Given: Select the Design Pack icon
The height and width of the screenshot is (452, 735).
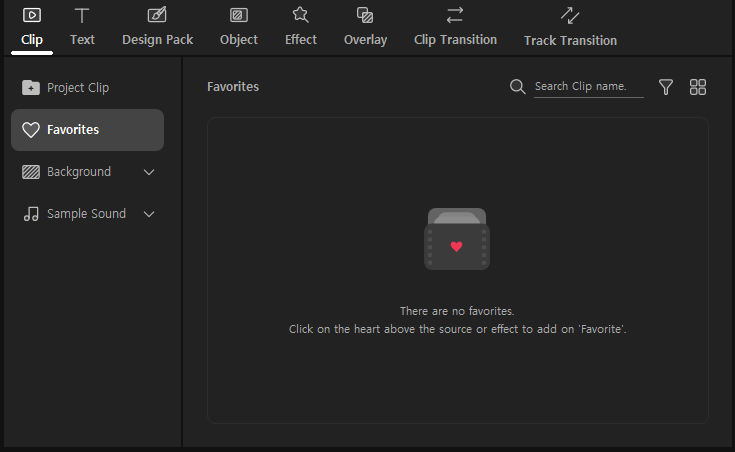Looking at the screenshot, I should coord(157,15).
